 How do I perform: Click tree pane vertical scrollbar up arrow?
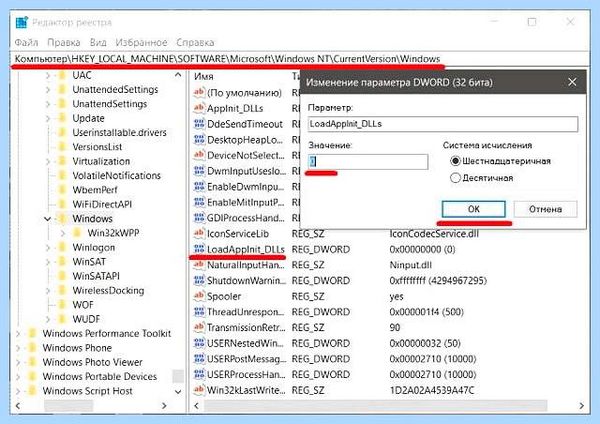[178, 75]
